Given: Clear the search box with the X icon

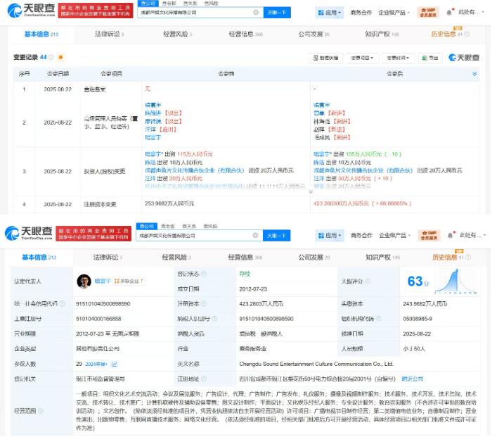Looking at the screenshot, I should tap(256, 13).
